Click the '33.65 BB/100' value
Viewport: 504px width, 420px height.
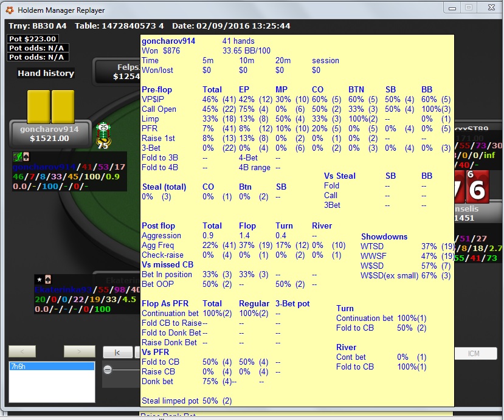tap(246, 51)
